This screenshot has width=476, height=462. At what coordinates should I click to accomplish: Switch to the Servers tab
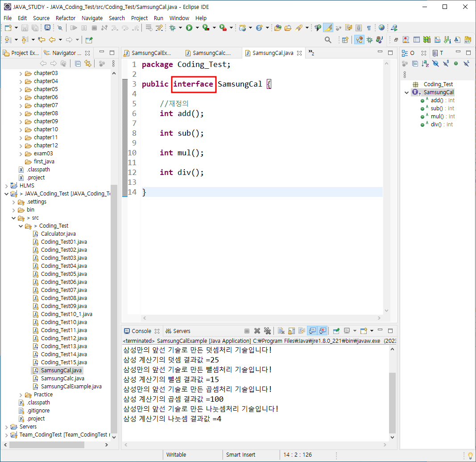(x=178, y=331)
